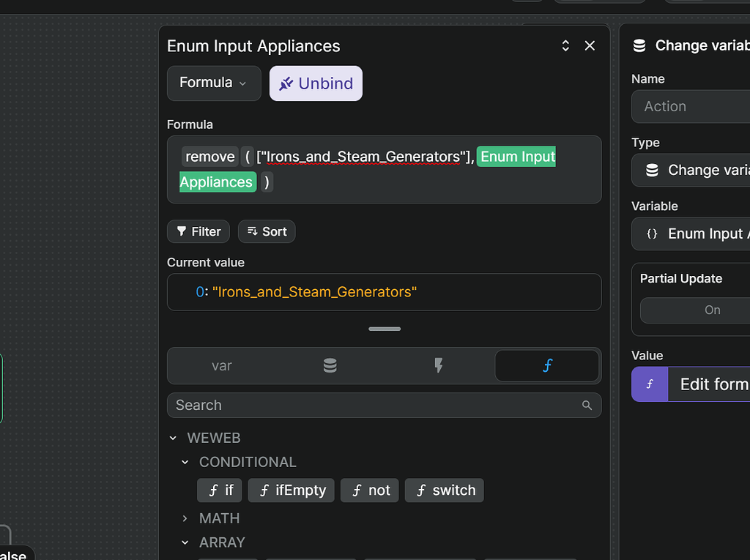Open the Filter options in the formula panel
This screenshot has height=560, width=750.
(198, 231)
